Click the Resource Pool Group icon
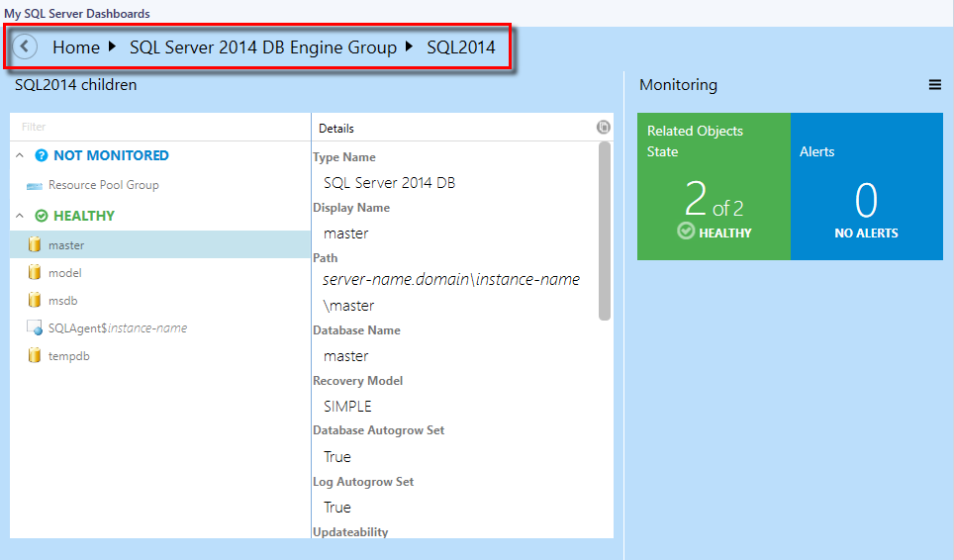This screenshot has height=560, width=954. [x=34, y=185]
